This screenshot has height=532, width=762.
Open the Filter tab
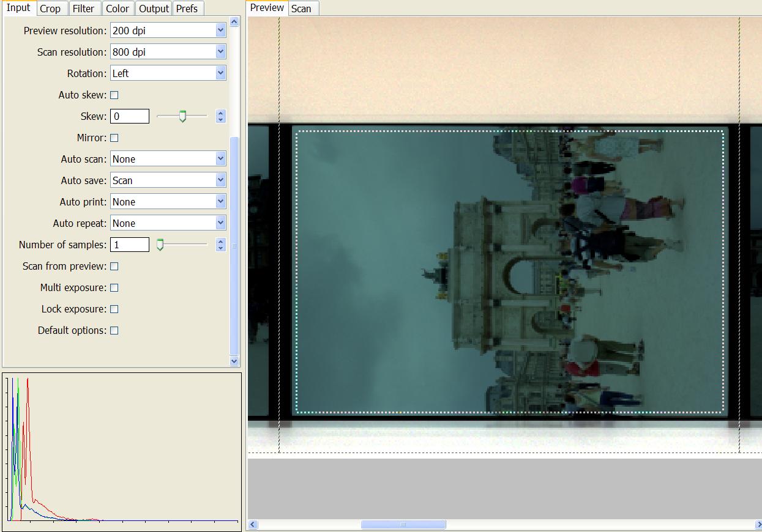[83, 9]
